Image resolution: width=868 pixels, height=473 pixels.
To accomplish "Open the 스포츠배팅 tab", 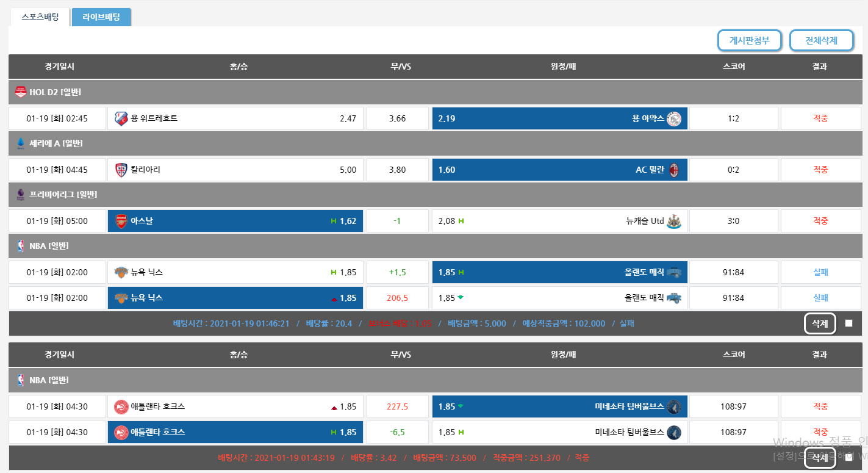I will pos(40,17).
